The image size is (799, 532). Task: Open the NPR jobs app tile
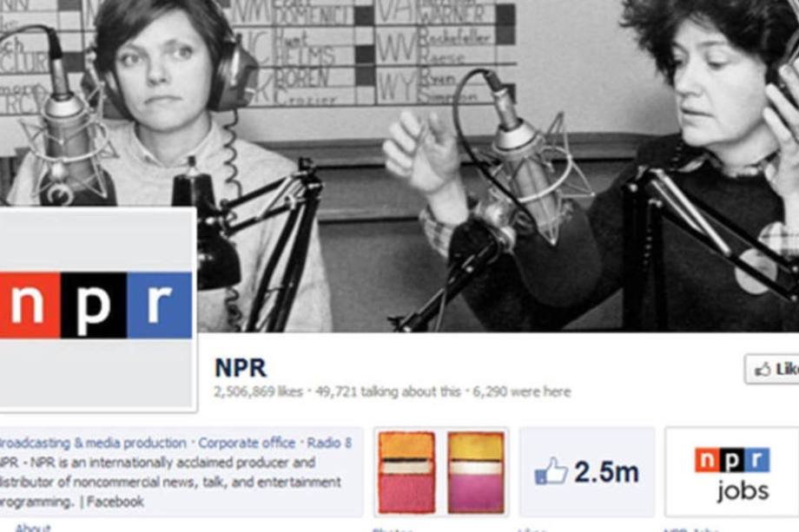(x=732, y=472)
